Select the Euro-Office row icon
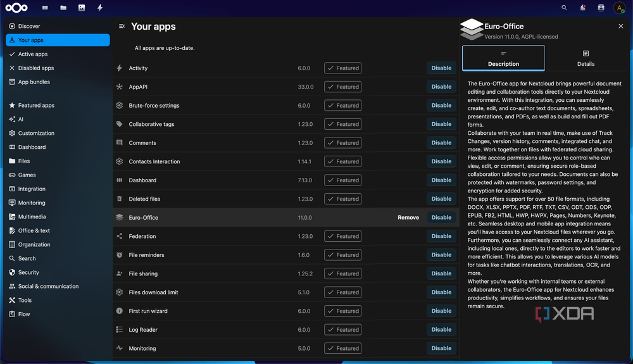This screenshot has width=633, height=364. coord(120,218)
